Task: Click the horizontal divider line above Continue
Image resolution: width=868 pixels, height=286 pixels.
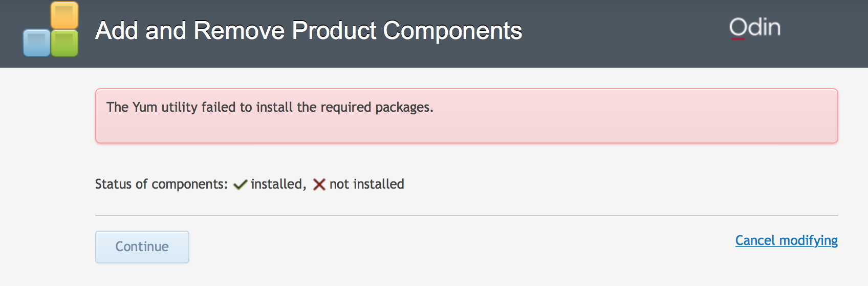Action: 467,216
